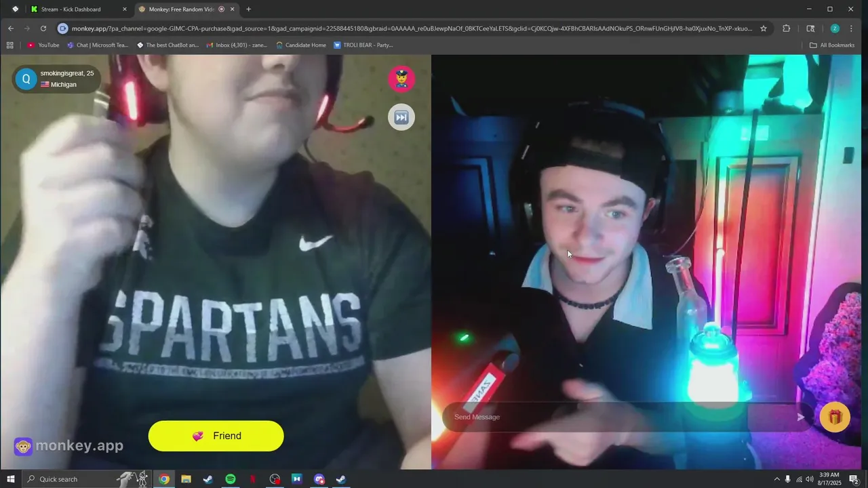
Task: Go back in browser history
Action: tap(11, 28)
